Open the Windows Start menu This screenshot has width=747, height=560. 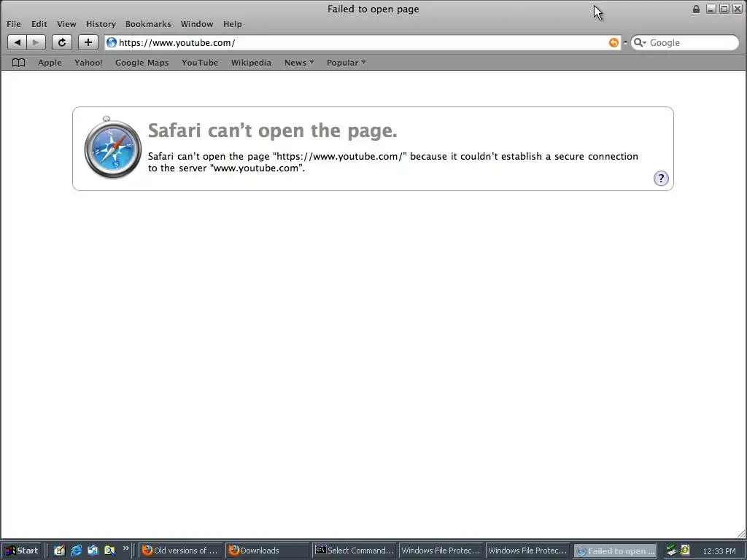click(21, 551)
